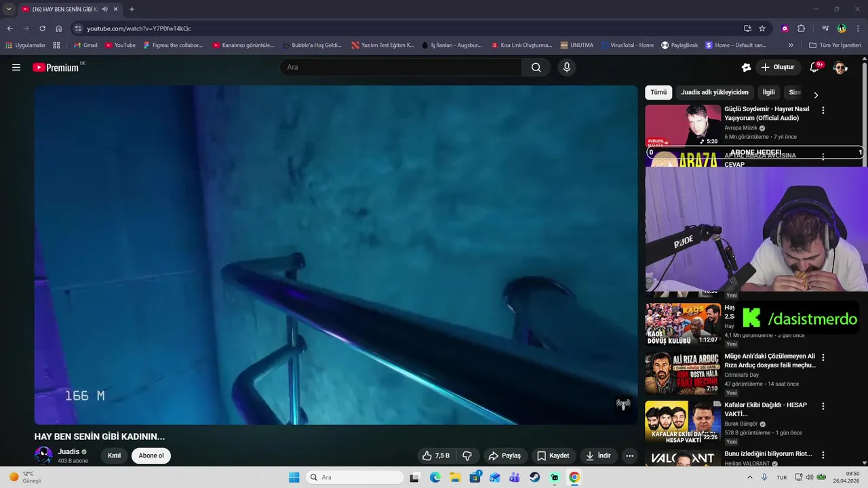Switch TUR keyboard language indicator

pyautogui.click(x=782, y=477)
